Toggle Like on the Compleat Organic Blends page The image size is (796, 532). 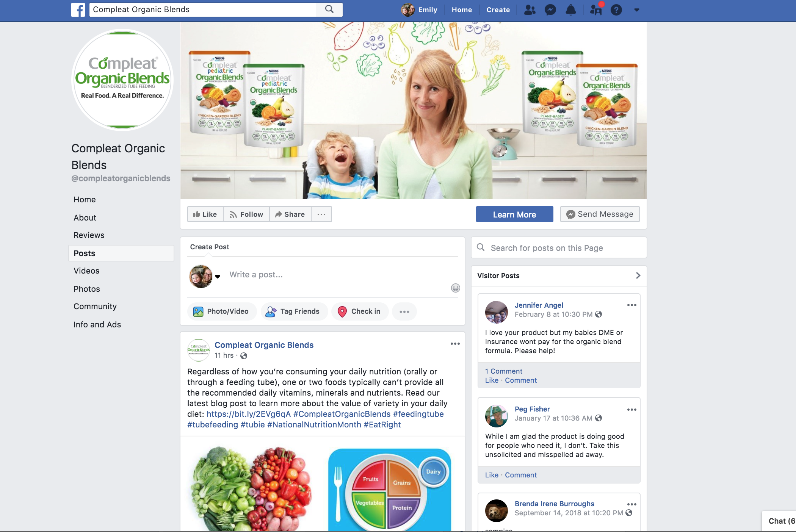click(205, 214)
